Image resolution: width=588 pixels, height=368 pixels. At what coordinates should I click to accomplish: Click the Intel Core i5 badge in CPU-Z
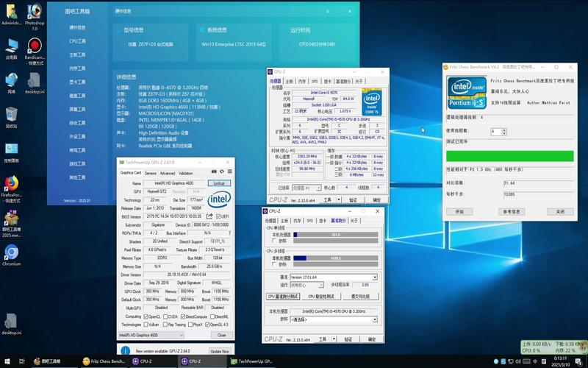[372, 102]
